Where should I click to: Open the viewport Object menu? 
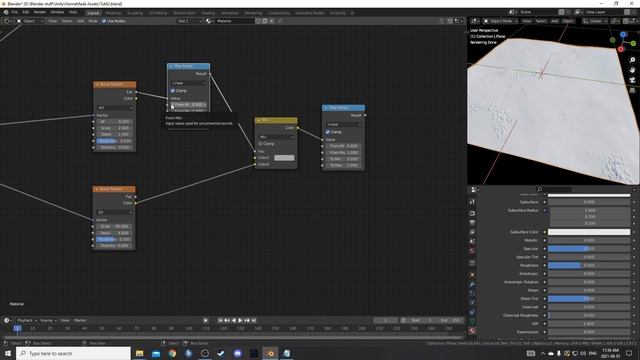(568, 21)
